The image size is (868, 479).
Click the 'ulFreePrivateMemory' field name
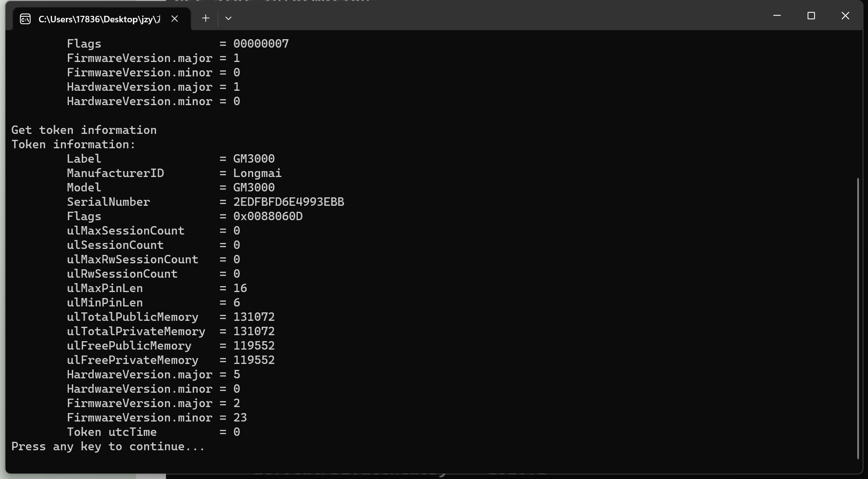[133, 360]
